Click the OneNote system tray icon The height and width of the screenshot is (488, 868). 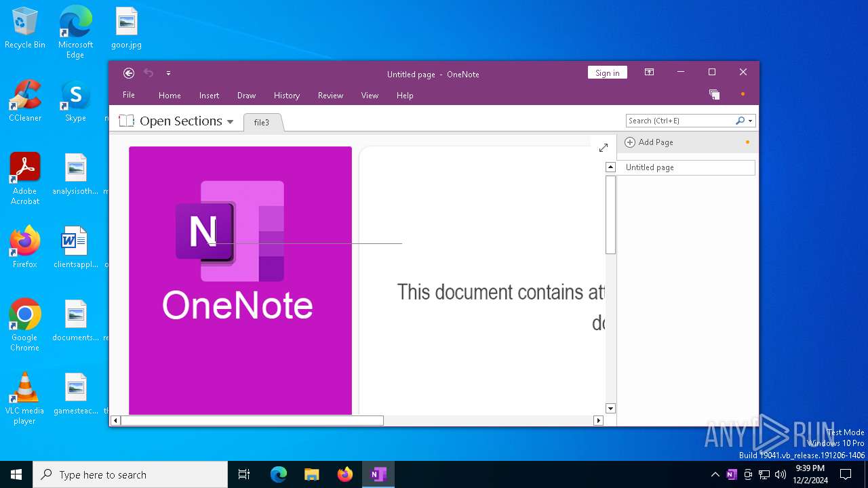(x=731, y=474)
